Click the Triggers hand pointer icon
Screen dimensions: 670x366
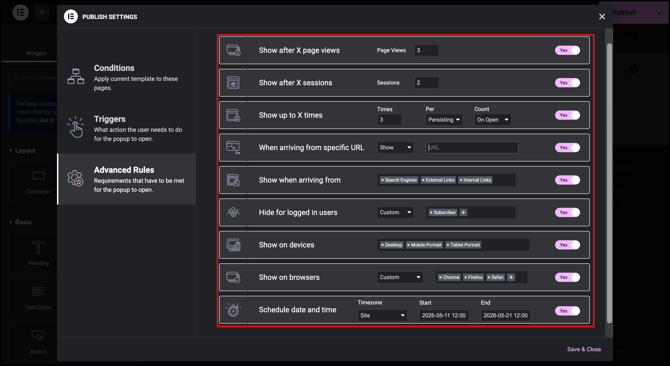coord(76,127)
